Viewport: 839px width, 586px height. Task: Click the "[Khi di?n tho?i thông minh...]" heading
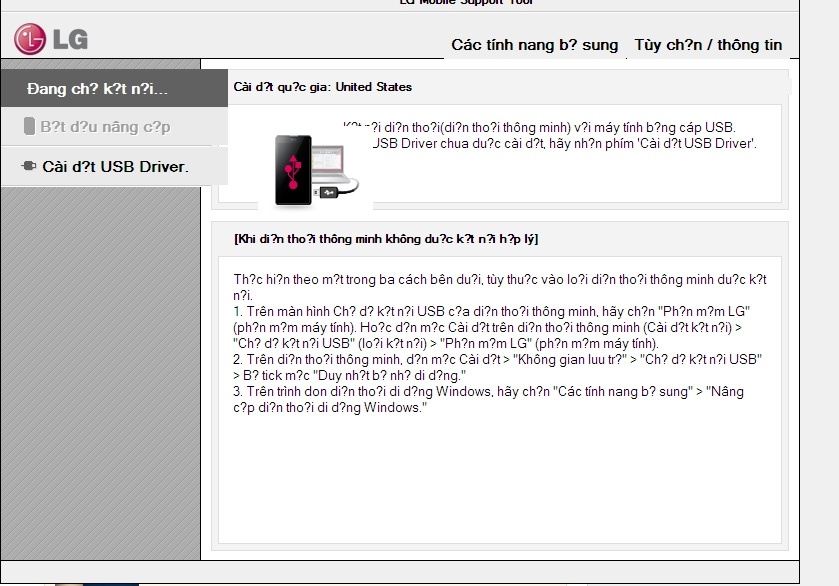pyautogui.click(x=386, y=239)
